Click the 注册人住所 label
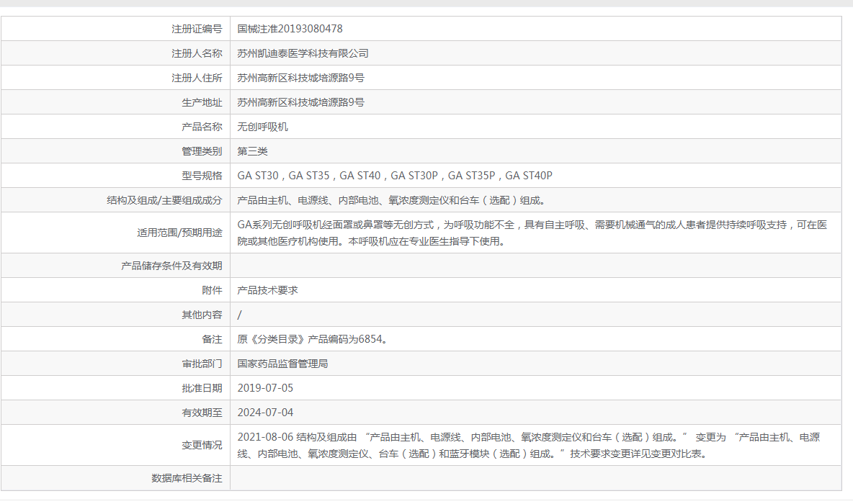 tap(197, 78)
